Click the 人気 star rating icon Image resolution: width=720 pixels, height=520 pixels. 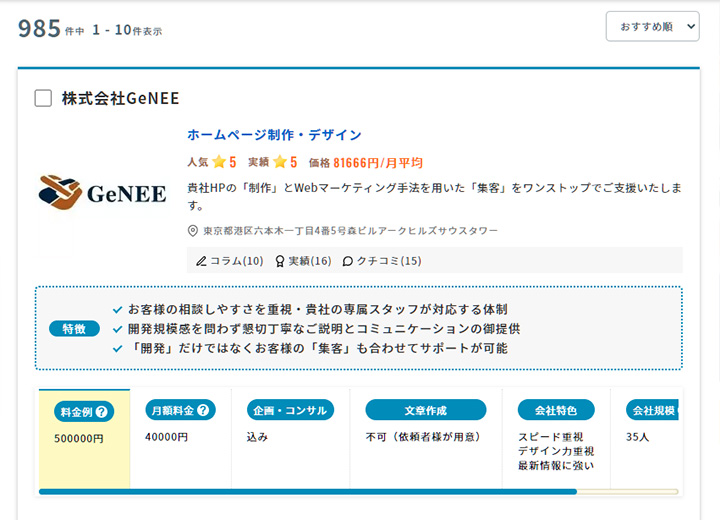pos(219,162)
